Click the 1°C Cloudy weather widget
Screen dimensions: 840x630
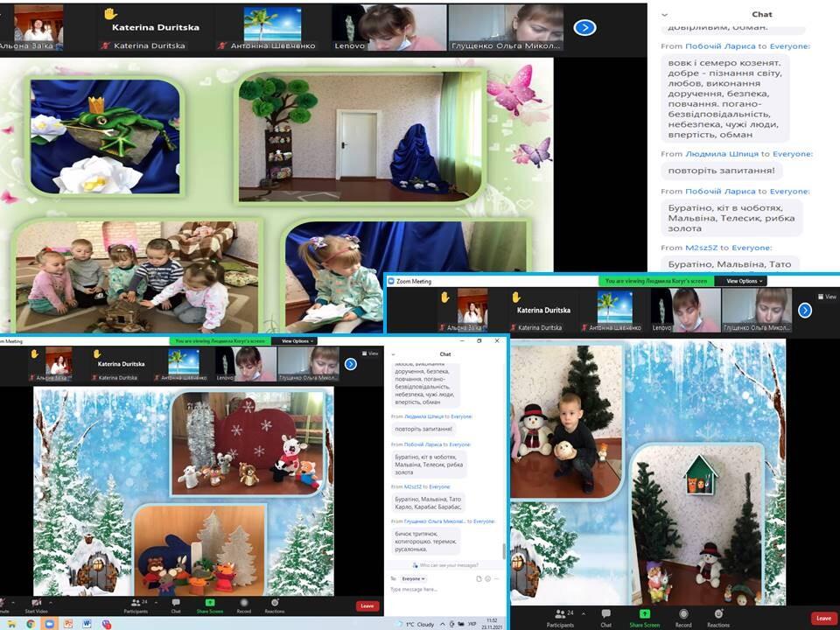pos(416,624)
